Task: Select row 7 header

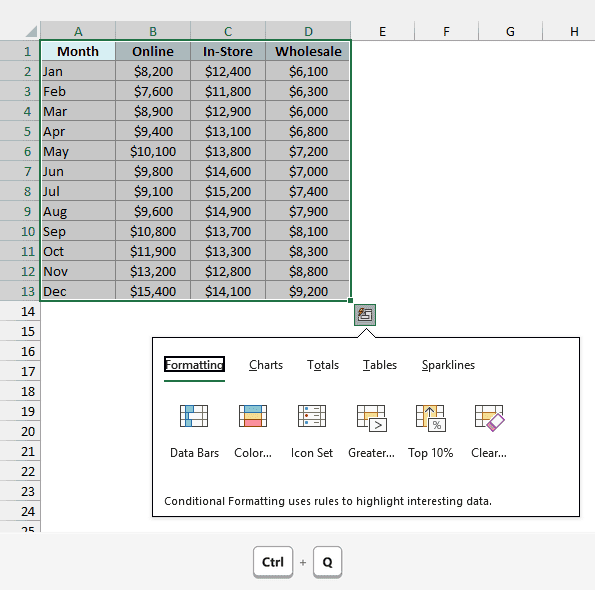Action: [x=20, y=171]
